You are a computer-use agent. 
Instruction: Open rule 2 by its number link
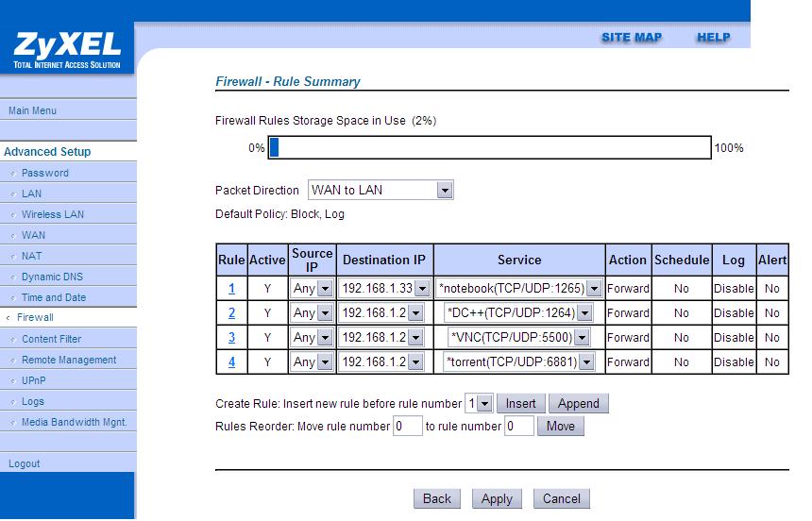point(231,312)
